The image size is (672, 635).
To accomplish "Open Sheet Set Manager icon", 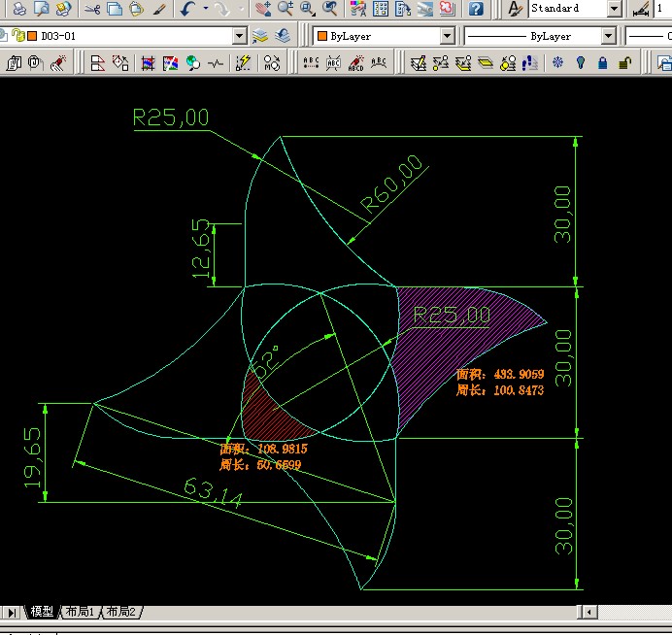I will [x=425, y=9].
